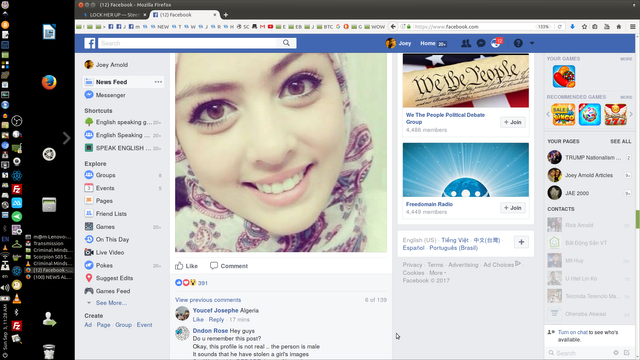The height and width of the screenshot is (360, 640).
Task: Click the Create Page link
Action: (x=103, y=325)
